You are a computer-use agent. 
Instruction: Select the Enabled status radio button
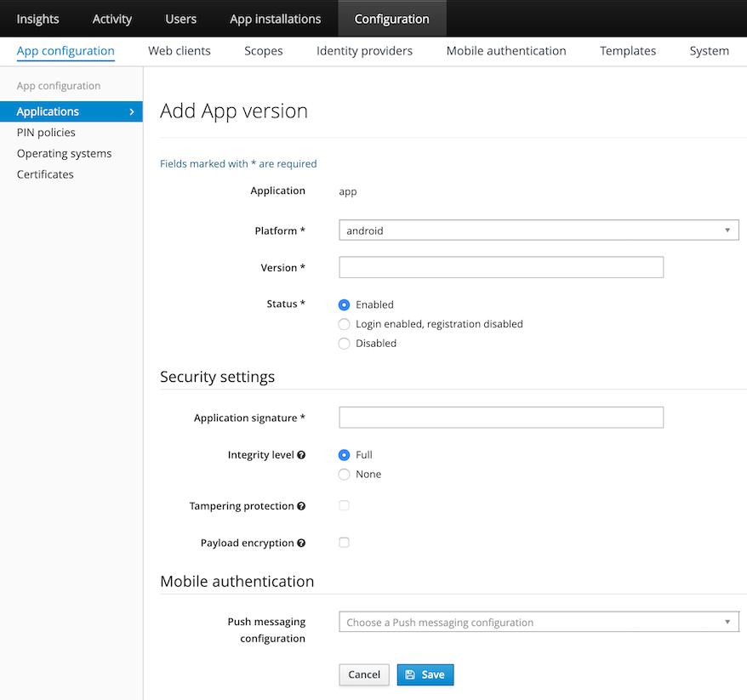click(344, 304)
